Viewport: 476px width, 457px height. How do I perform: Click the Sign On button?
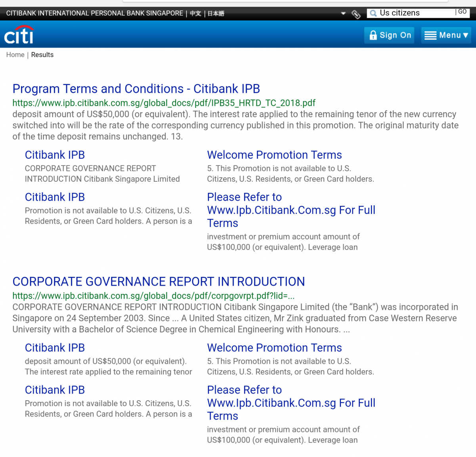coord(389,35)
